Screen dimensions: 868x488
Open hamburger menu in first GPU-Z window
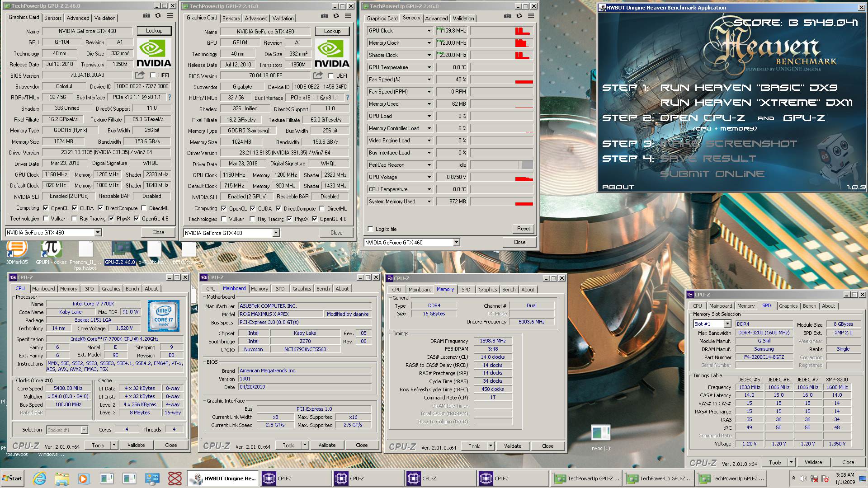pos(170,15)
